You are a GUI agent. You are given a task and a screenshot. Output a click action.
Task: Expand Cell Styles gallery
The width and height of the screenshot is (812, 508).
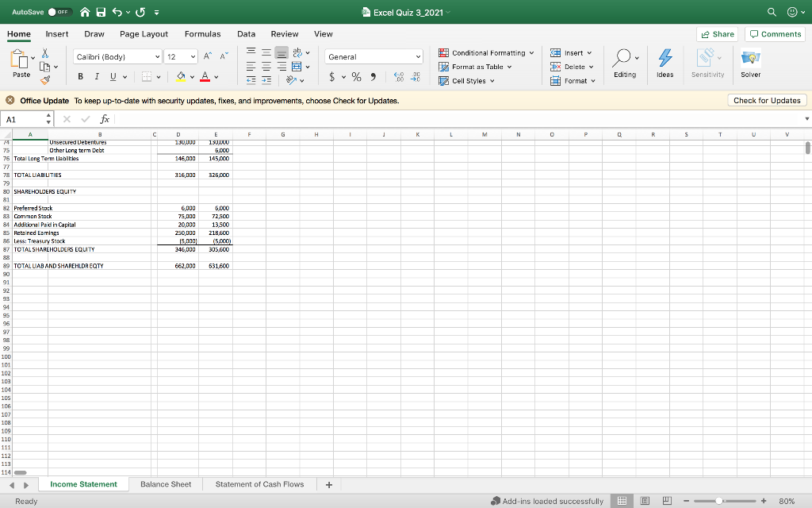tap(466, 81)
